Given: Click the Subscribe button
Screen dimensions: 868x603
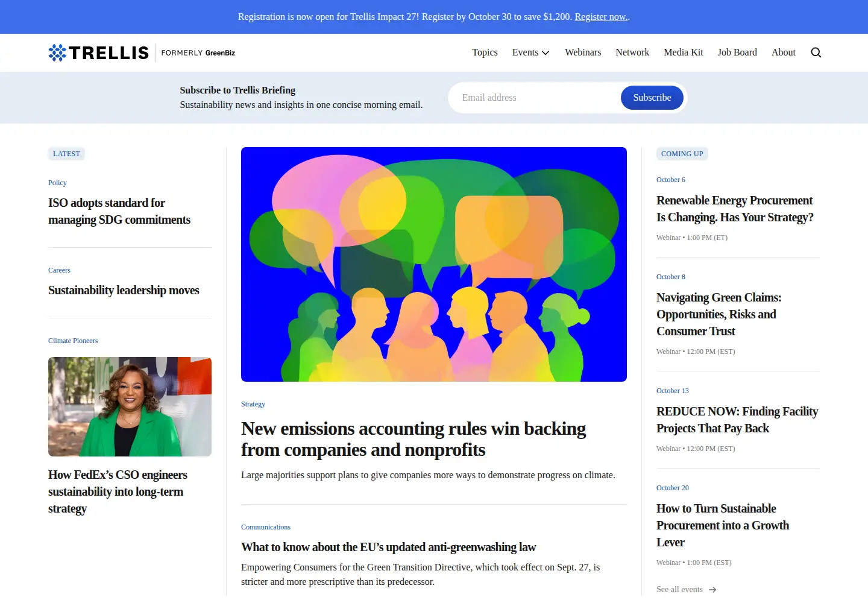Looking at the screenshot, I should pyautogui.click(x=652, y=98).
